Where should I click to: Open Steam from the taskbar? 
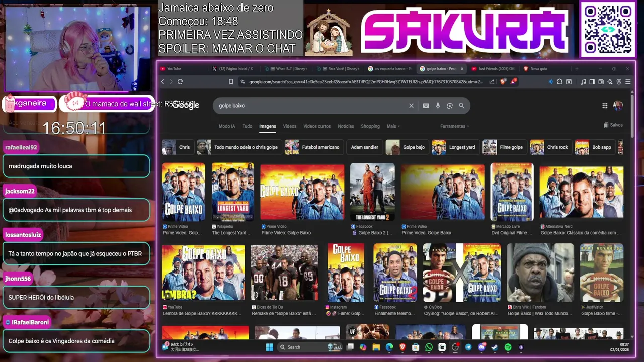pos(495,347)
